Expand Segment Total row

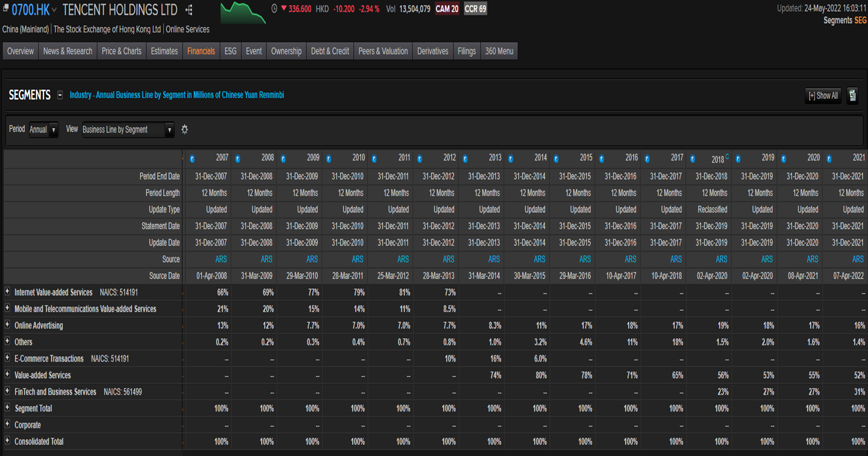tap(7, 407)
